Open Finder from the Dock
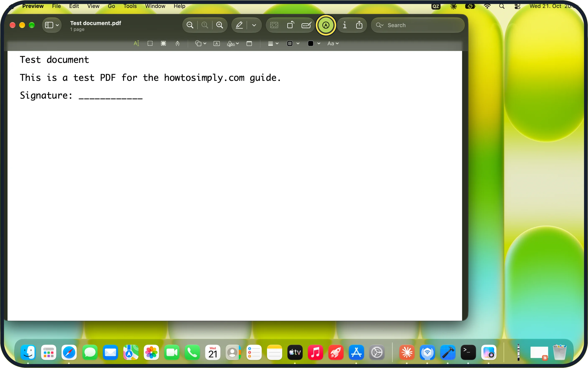The image size is (588, 368). point(28,352)
